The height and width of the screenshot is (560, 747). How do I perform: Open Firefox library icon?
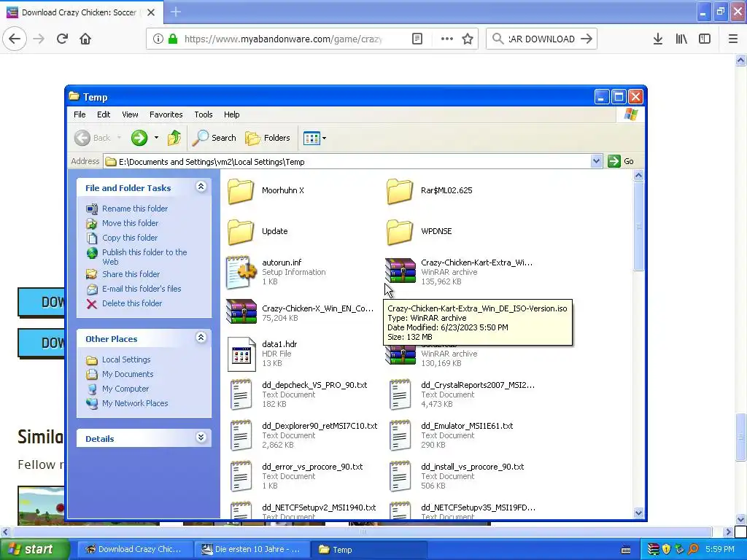pos(681,39)
